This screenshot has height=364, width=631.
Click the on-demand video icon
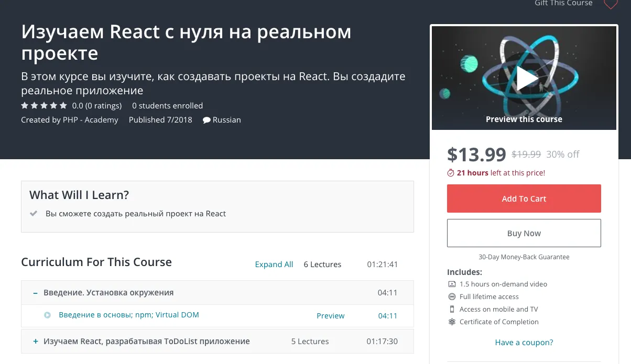(x=452, y=284)
